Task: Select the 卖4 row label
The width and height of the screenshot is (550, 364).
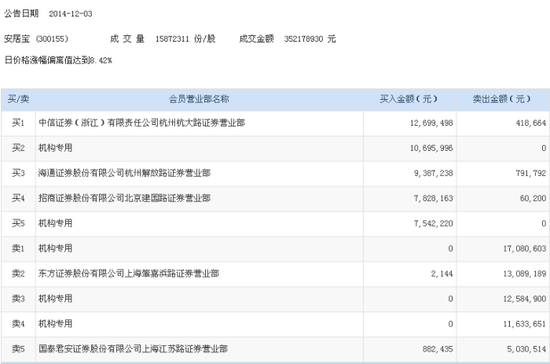Action: tap(18, 324)
